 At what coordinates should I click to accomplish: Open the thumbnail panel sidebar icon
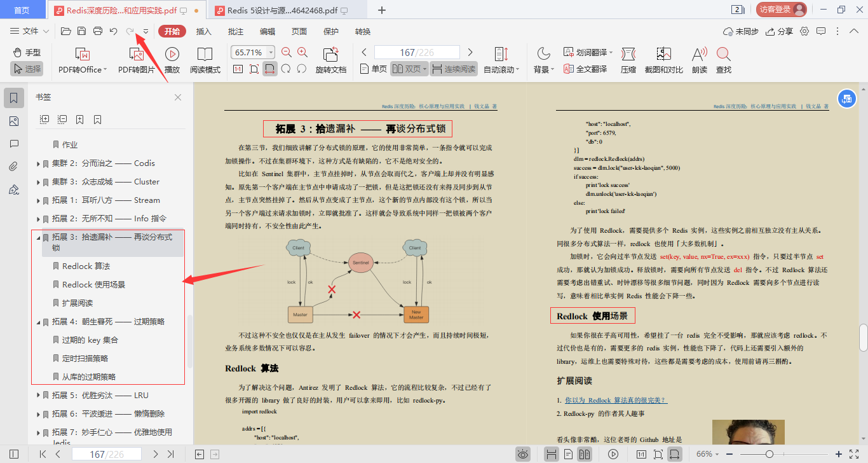[14, 121]
